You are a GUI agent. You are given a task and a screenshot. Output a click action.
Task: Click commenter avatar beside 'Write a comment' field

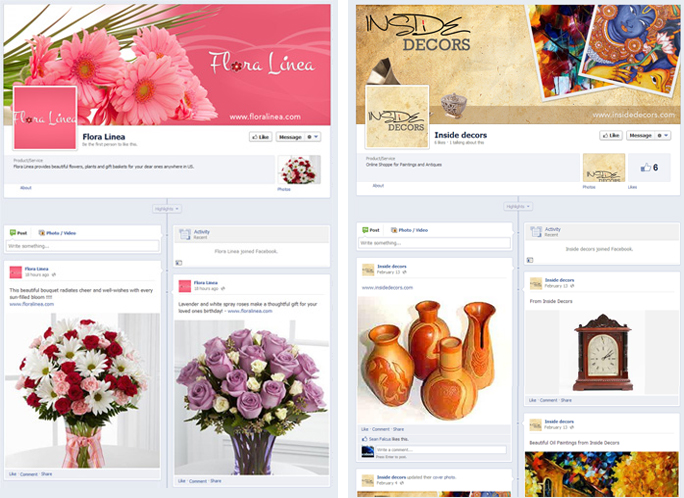(368, 451)
